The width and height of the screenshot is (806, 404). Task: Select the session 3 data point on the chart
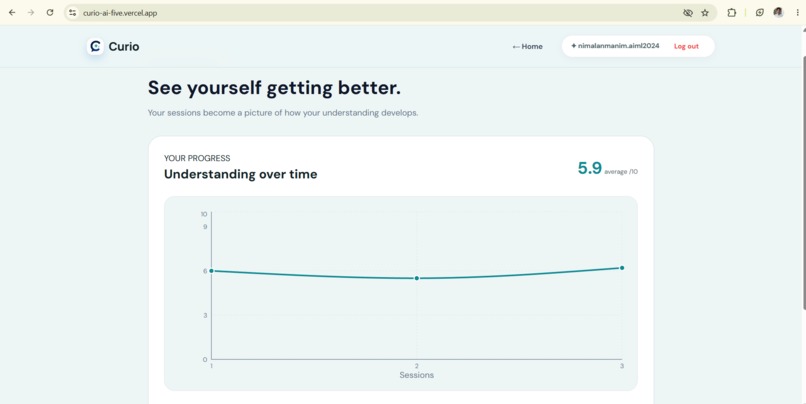click(622, 268)
